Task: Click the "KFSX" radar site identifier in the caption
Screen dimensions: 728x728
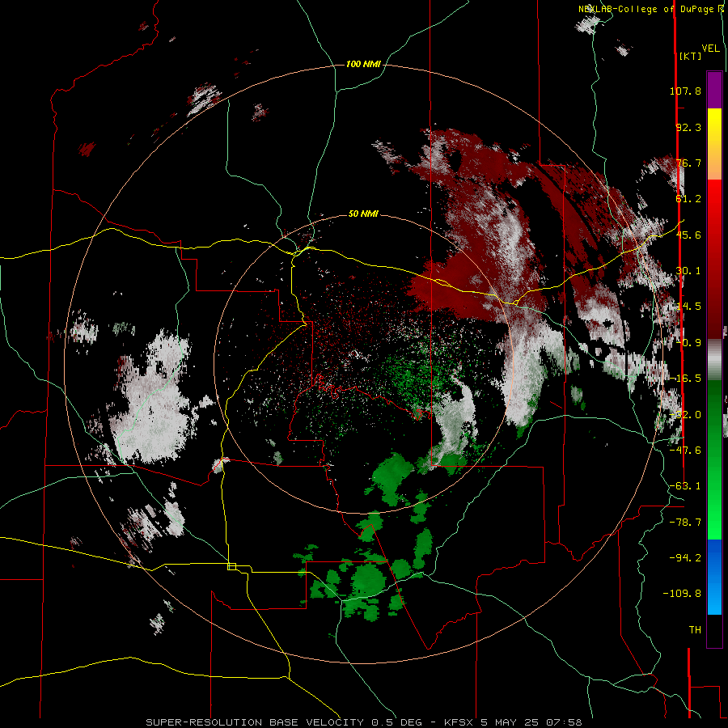Action: point(459,722)
